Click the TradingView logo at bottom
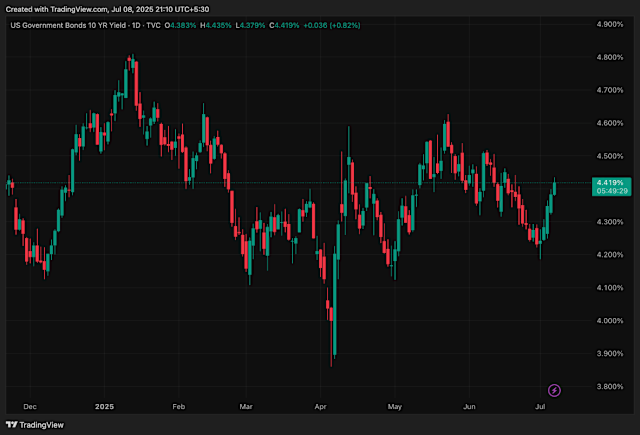Screen dimensions: 640x435 click(35, 425)
